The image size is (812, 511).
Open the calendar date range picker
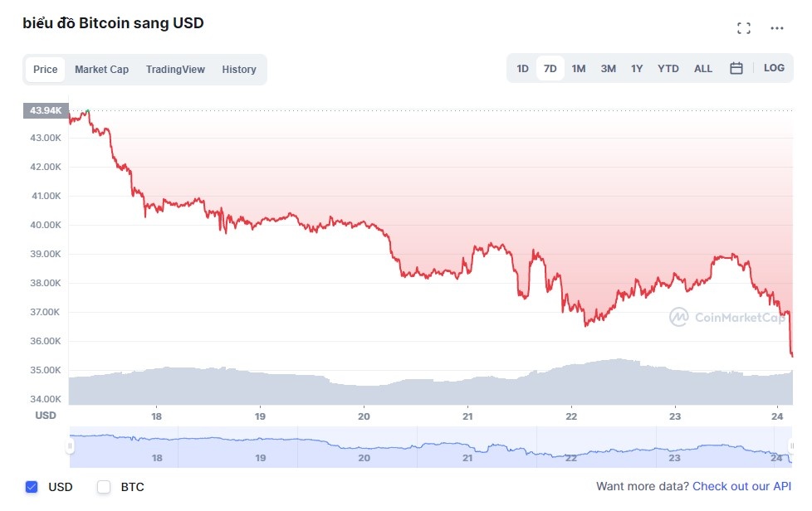pyautogui.click(x=736, y=68)
